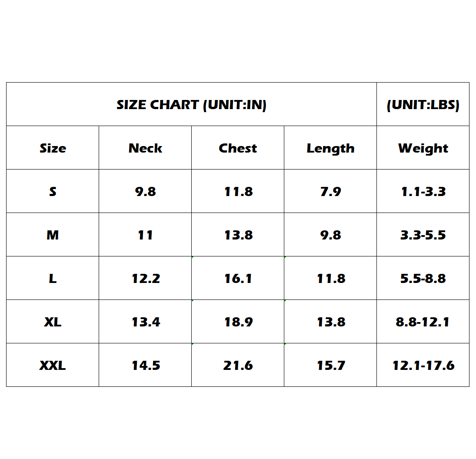Select the 16.1 chest value
Screen dimensions: 476x459
pos(238,278)
